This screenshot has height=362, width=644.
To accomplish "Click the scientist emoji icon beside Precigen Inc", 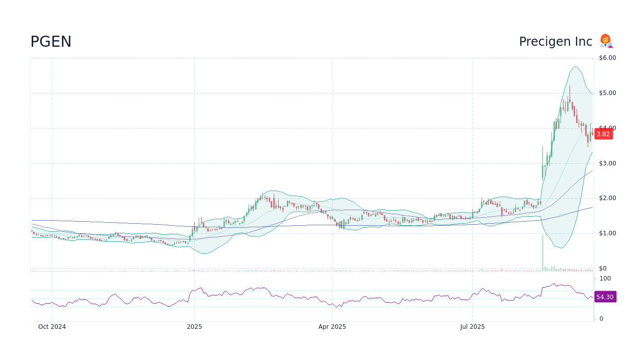I will click(x=606, y=41).
